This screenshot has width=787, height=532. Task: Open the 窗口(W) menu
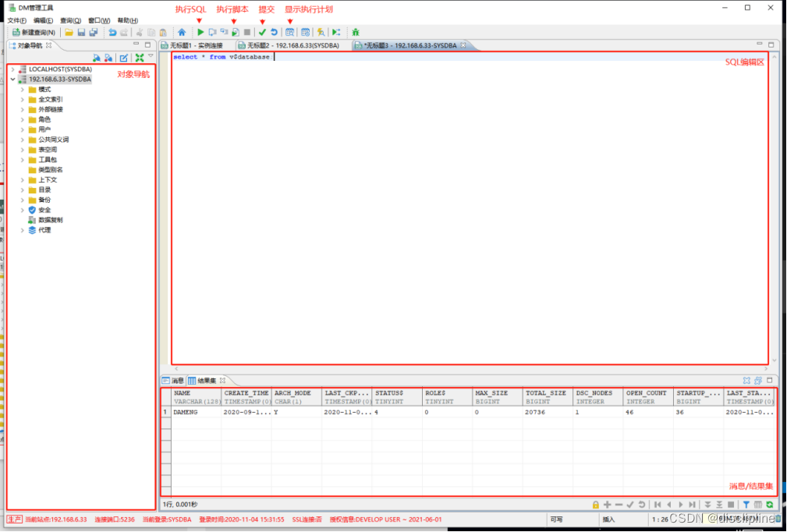pyautogui.click(x=99, y=20)
